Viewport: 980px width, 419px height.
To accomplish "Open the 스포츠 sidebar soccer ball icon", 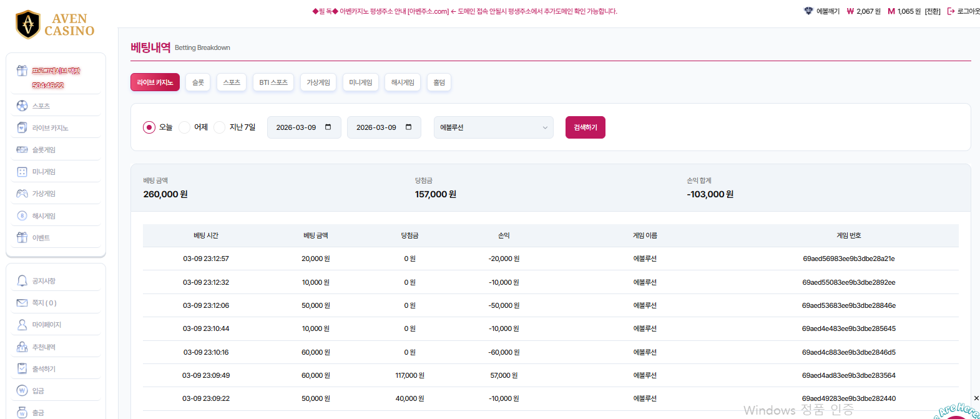I will pos(22,106).
